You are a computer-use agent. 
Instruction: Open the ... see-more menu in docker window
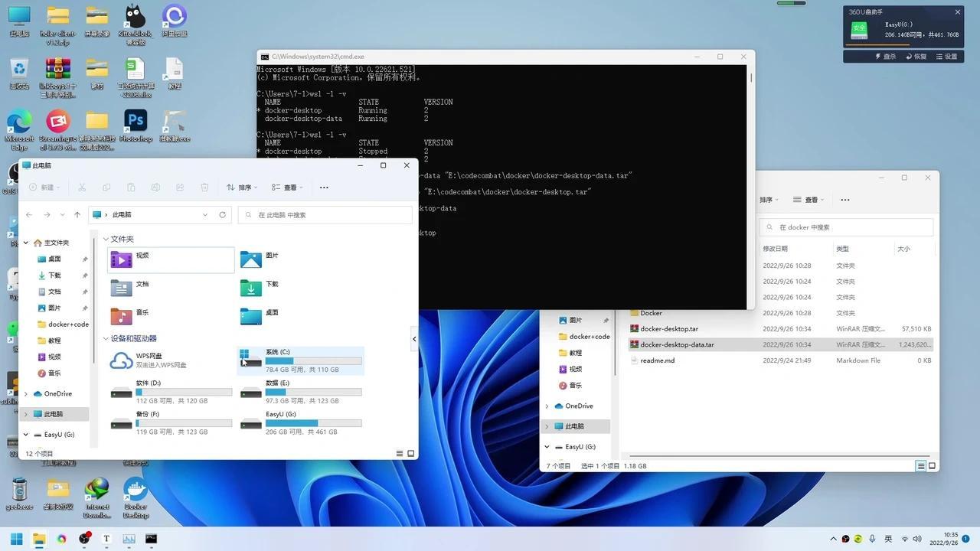coord(844,199)
